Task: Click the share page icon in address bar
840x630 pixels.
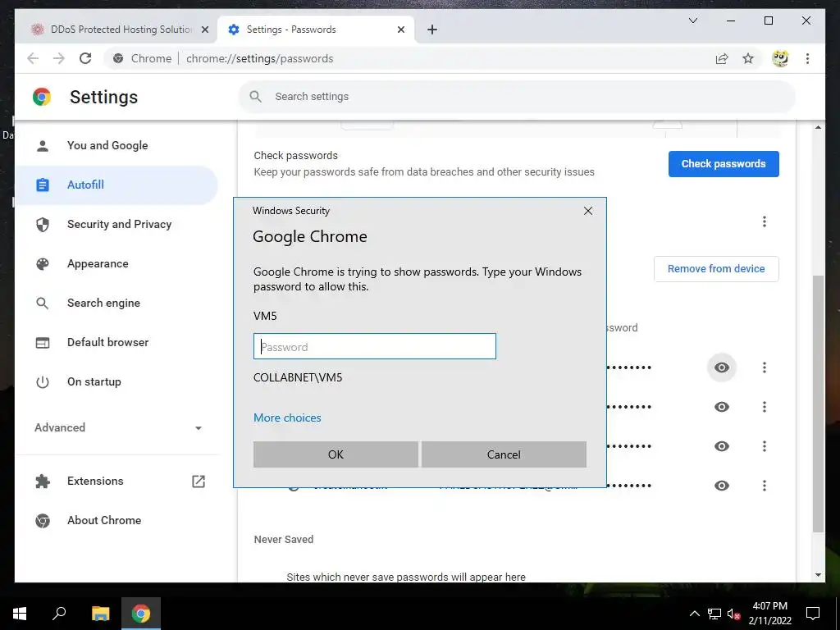Action: pyautogui.click(x=722, y=58)
